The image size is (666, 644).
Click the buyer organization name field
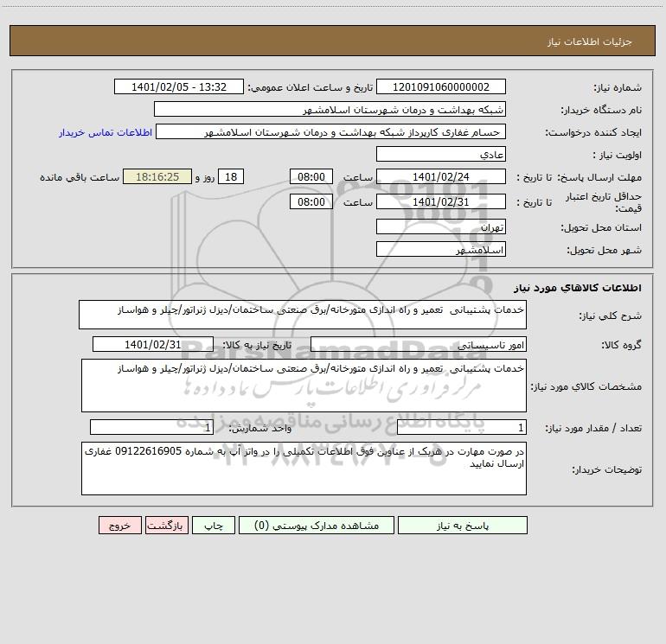(330, 109)
